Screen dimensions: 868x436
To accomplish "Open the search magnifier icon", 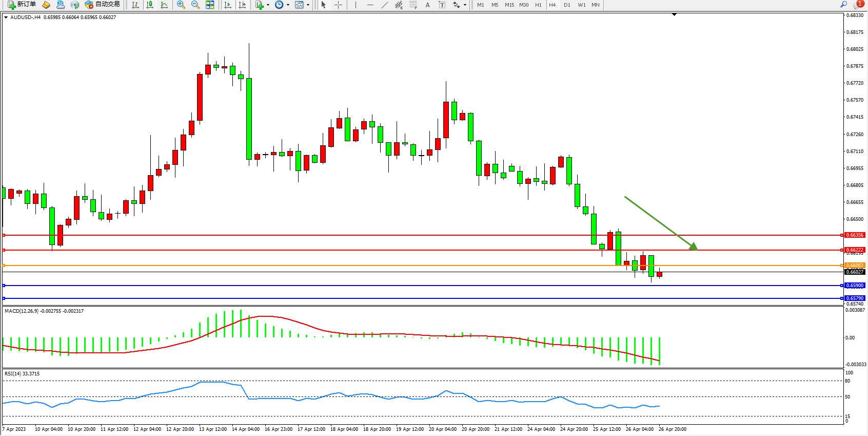I will (x=843, y=4).
